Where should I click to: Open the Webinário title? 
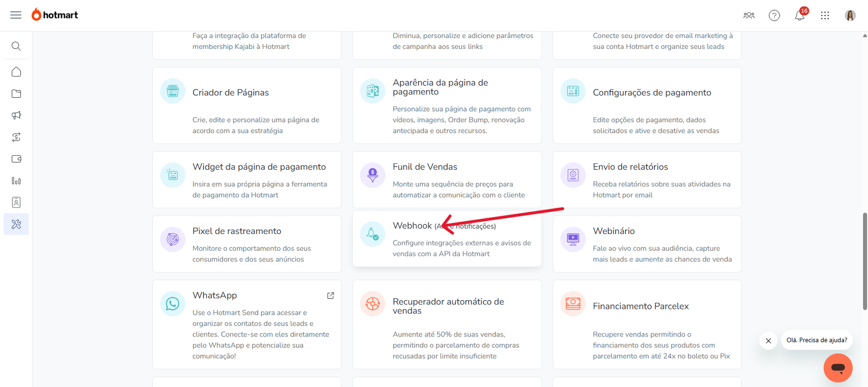point(614,231)
